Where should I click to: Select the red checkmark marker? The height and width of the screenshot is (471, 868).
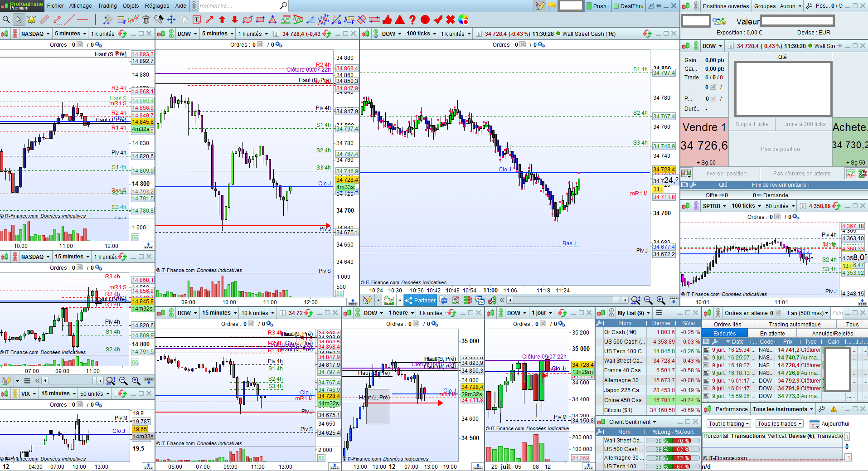click(x=438, y=19)
